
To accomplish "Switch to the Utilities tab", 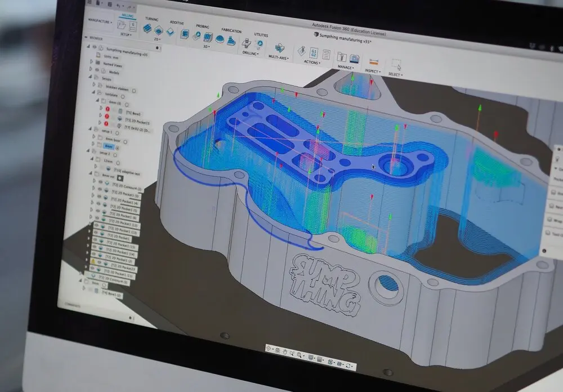I will [x=261, y=35].
